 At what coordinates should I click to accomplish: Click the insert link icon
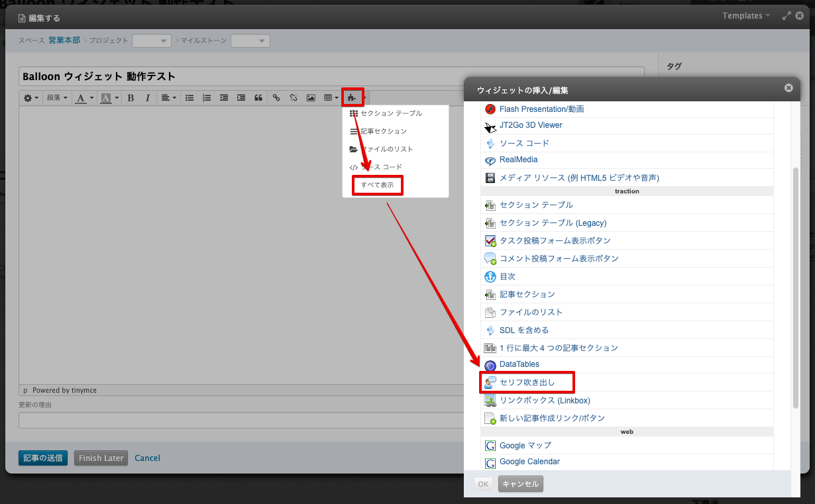276,98
